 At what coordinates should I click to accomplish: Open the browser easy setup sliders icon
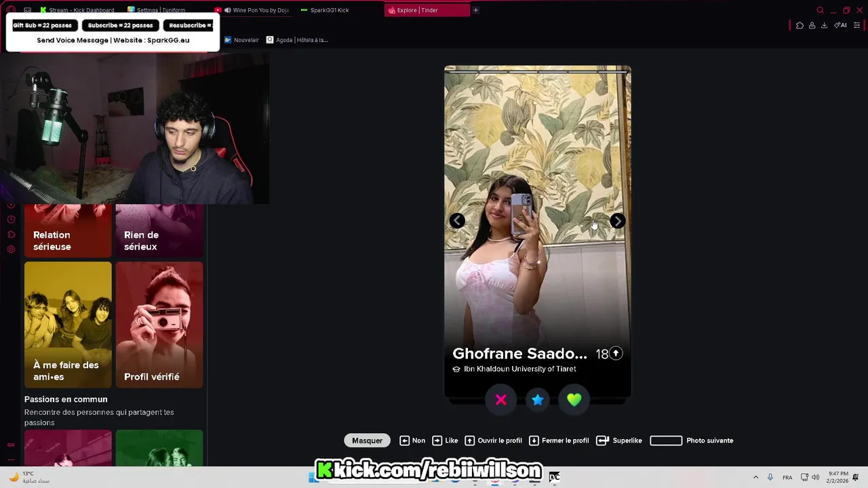[856, 25]
